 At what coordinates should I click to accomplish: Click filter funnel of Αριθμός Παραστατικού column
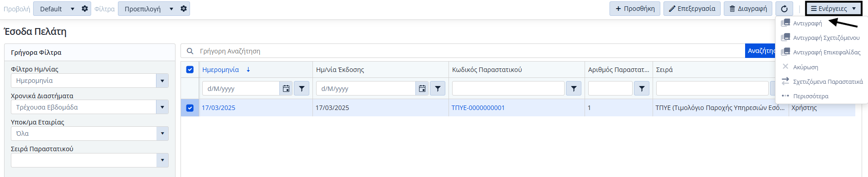pos(642,89)
